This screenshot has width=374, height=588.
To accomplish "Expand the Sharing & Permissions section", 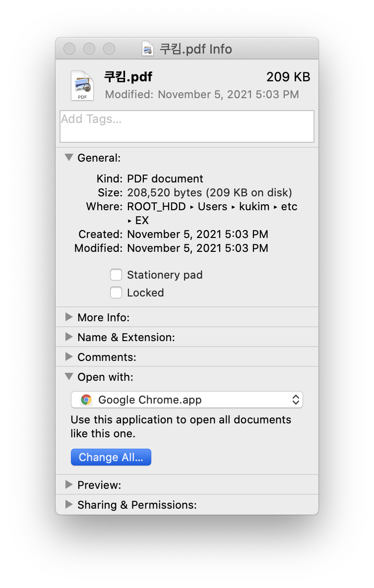I will pos(68,505).
